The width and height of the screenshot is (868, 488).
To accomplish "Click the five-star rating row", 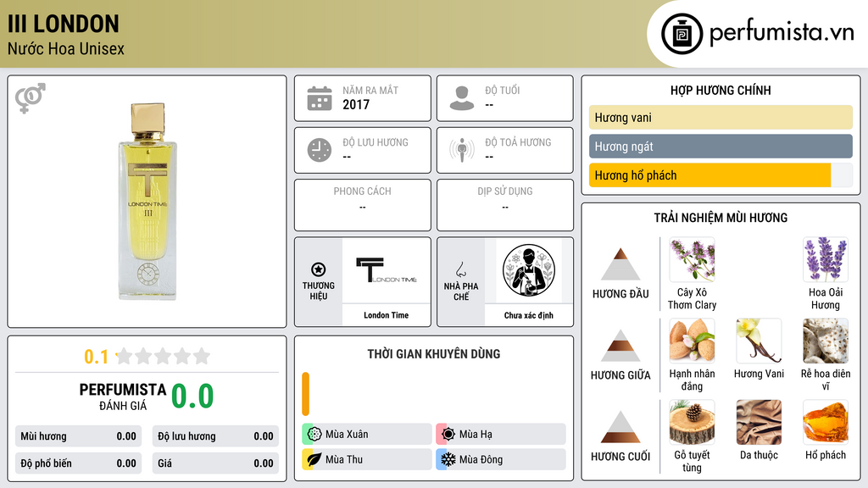I will [164, 356].
